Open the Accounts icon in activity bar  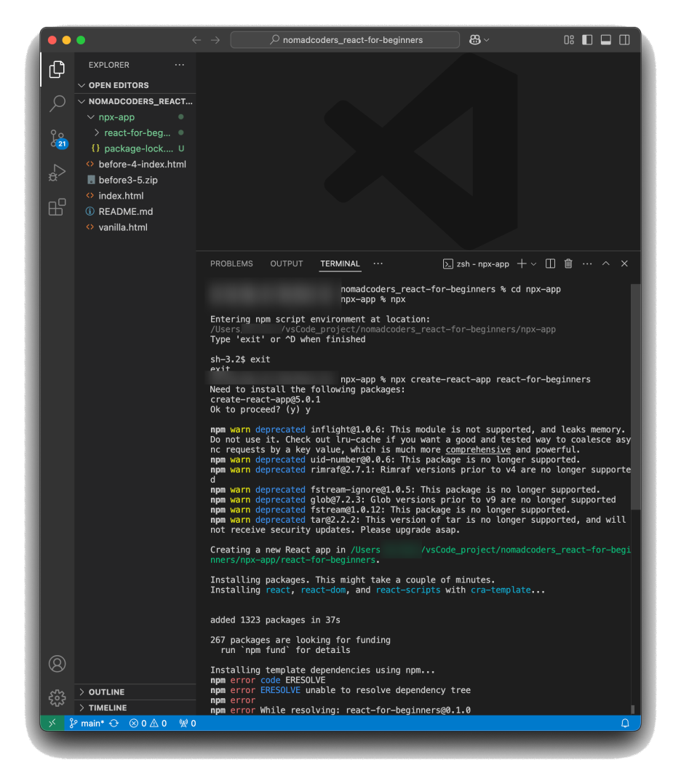57,663
